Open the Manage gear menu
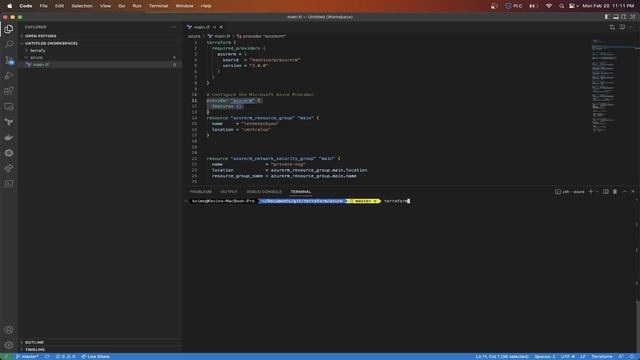Viewport: 640px width, 360px height. tap(9, 345)
